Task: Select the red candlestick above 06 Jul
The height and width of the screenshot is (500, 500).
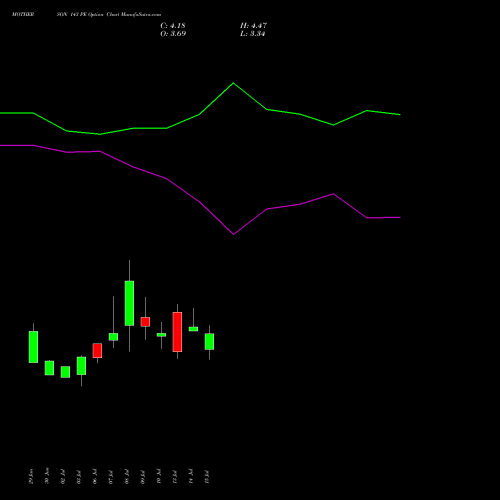Action: [97, 350]
